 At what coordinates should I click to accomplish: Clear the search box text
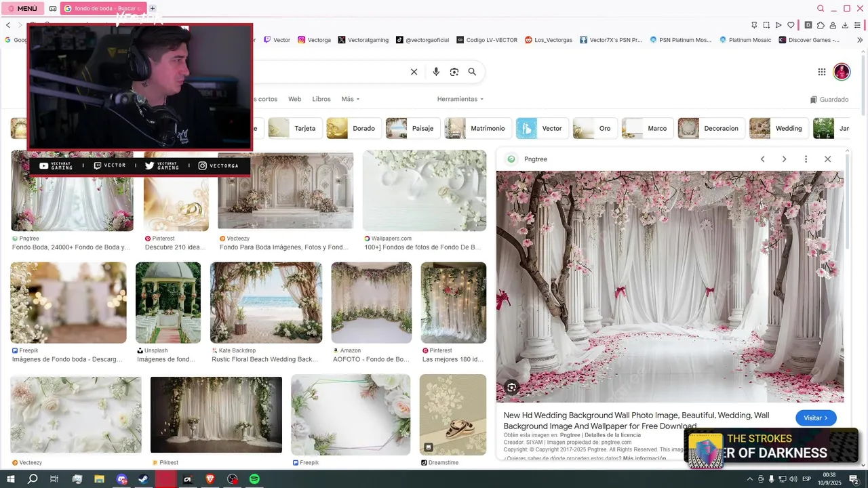click(414, 72)
